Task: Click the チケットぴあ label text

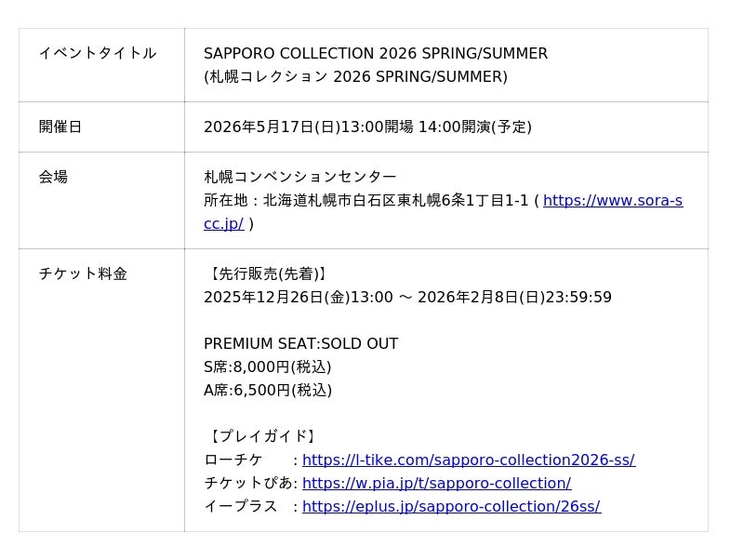Action: [x=247, y=484]
